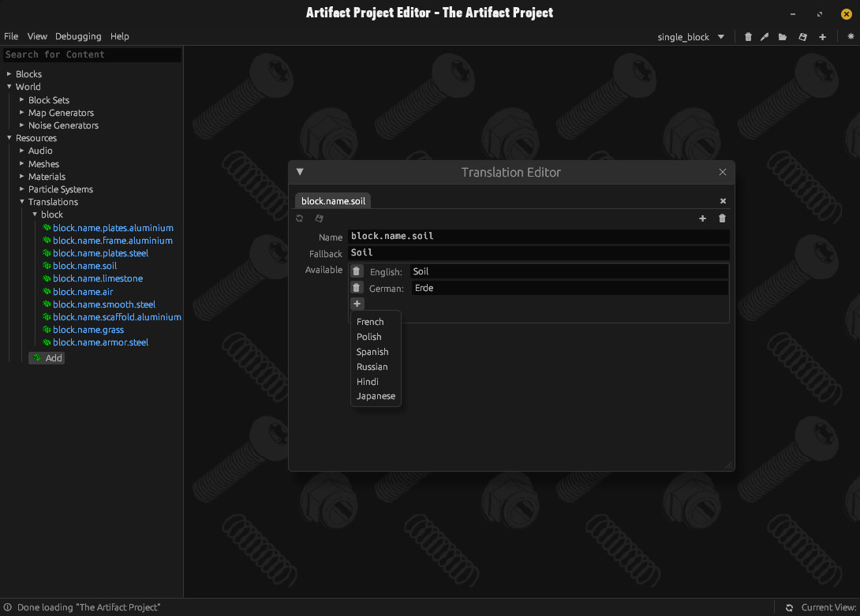Close the block.name.soil tab
The width and height of the screenshot is (860, 616).
tap(723, 201)
